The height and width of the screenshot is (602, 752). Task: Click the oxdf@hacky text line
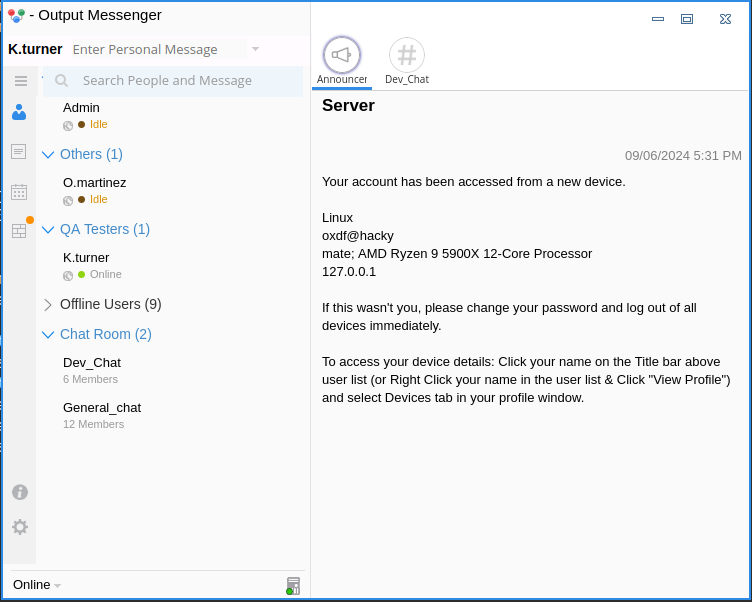pos(358,236)
